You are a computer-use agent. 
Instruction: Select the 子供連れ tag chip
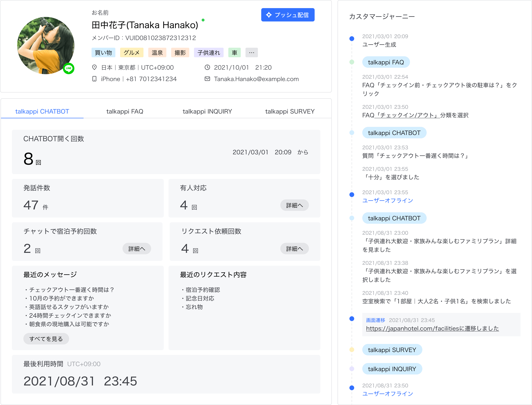pos(209,53)
